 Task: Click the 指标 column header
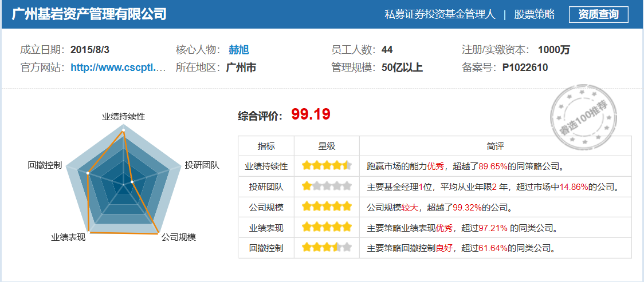pyautogui.click(x=266, y=146)
